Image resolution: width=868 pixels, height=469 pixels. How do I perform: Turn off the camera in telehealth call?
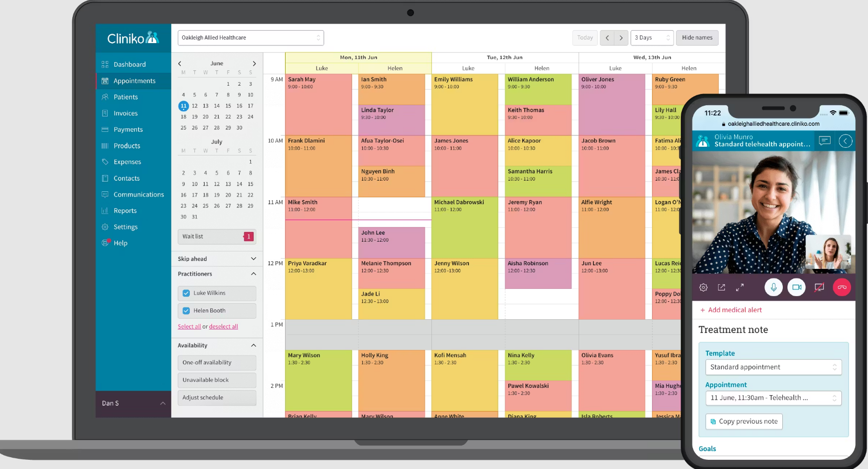[797, 287]
